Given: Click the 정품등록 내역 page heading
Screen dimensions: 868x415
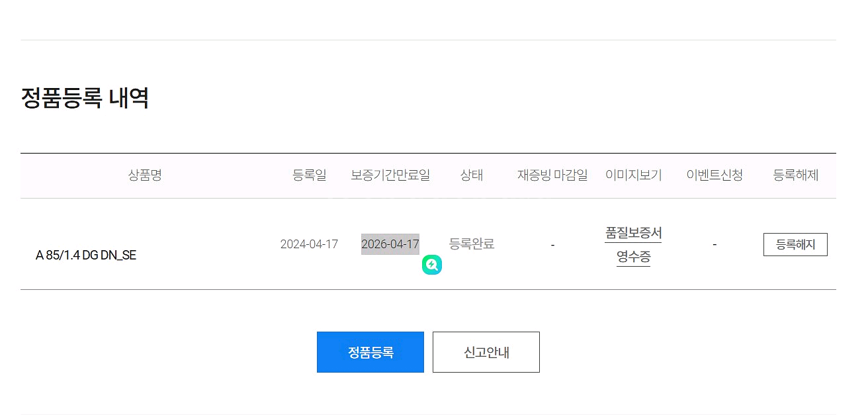Looking at the screenshot, I should pos(85,98).
